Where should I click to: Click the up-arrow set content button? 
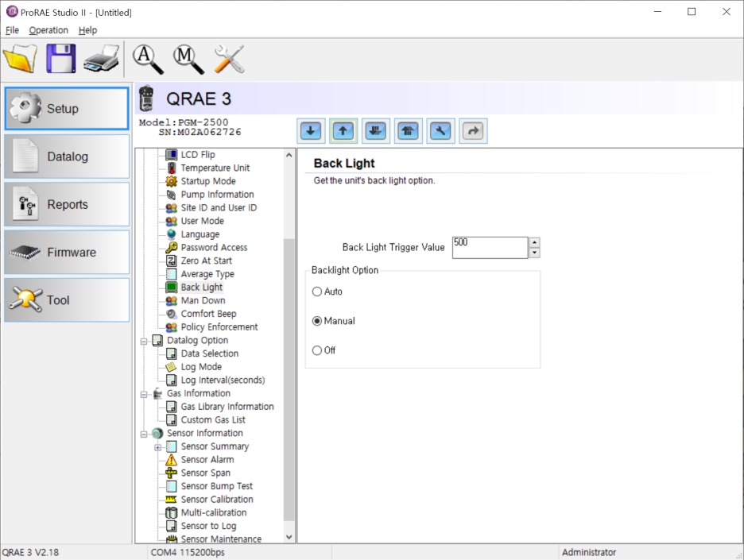(x=343, y=131)
